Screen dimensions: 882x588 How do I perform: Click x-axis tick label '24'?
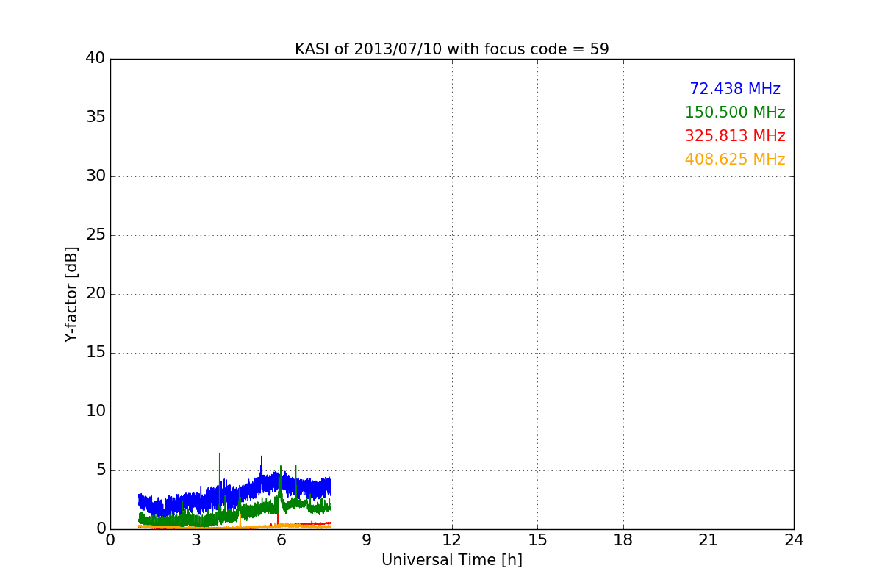coord(794,540)
